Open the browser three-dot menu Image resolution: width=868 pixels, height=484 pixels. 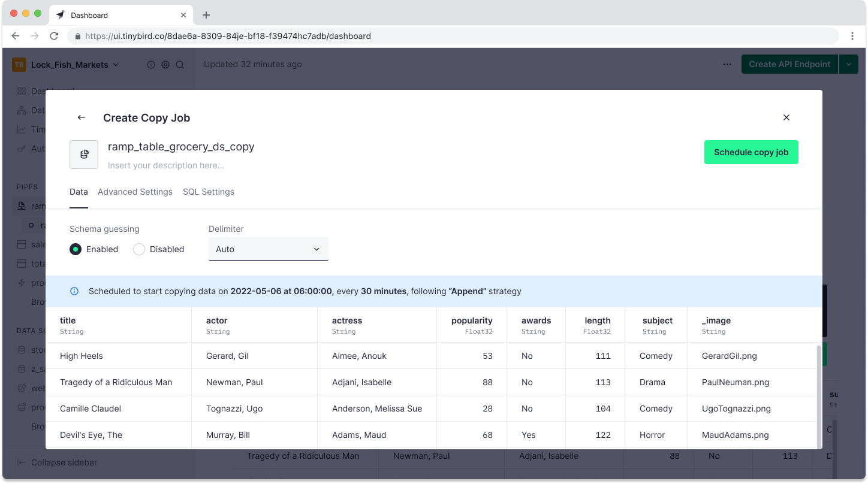tap(852, 36)
